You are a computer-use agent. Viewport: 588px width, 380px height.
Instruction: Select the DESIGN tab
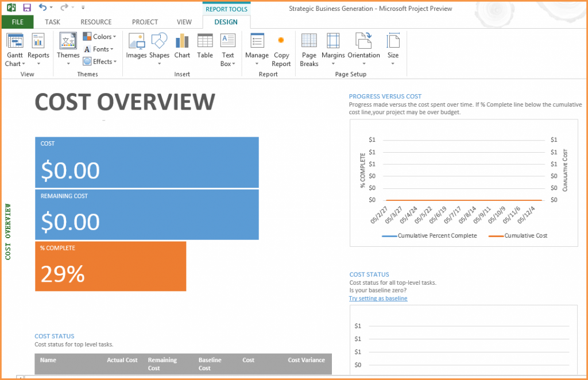[x=226, y=22]
